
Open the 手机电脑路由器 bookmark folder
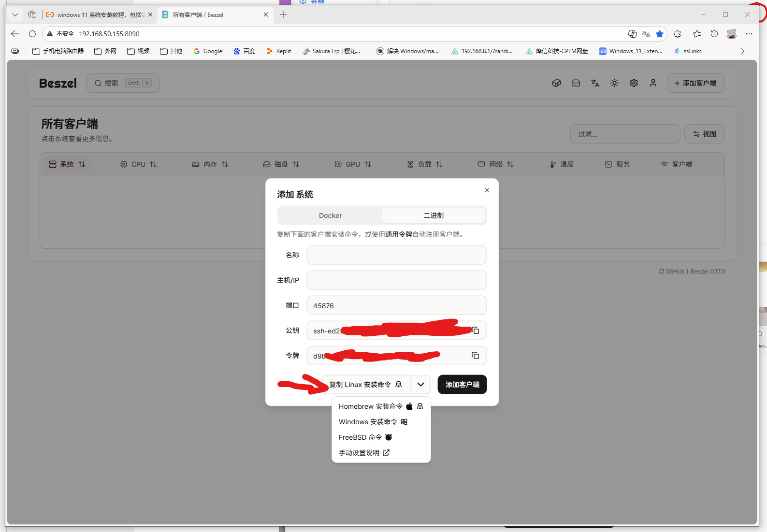[58, 51]
